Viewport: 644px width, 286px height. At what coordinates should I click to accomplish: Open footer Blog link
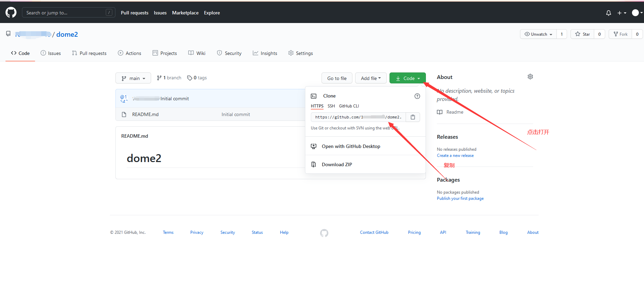tap(504, 232)
